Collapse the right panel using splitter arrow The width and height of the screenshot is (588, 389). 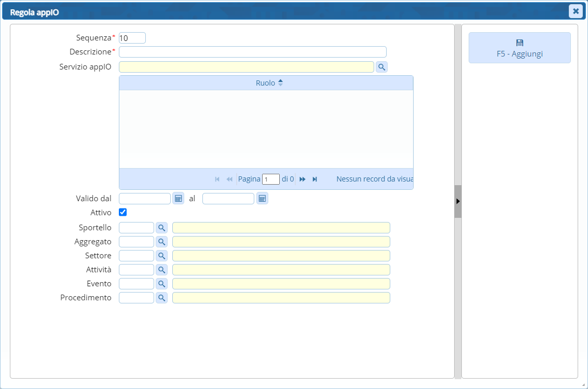tap(458, 201)
